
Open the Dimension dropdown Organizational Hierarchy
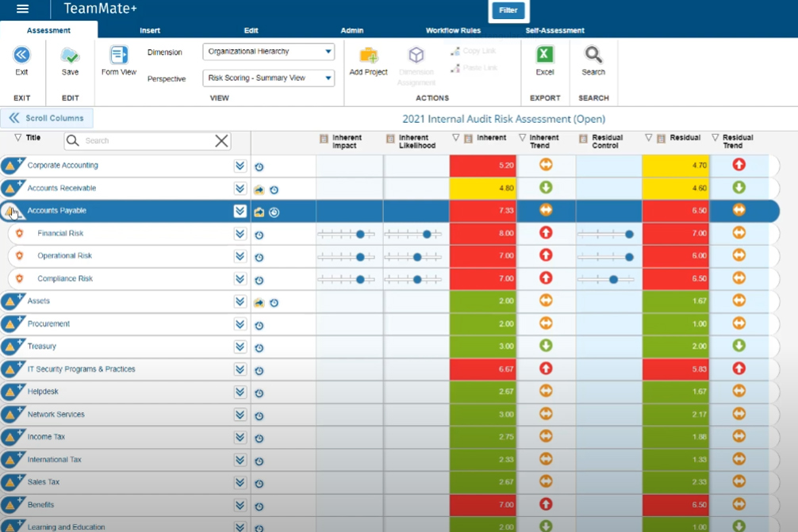268,52
